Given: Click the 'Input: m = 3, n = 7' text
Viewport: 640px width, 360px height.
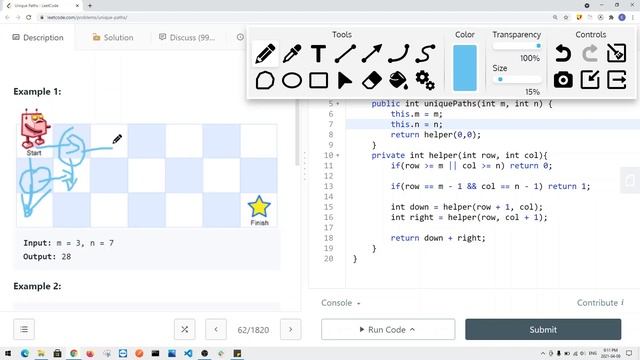Looking at the screenshot, I should coord(69,243).
